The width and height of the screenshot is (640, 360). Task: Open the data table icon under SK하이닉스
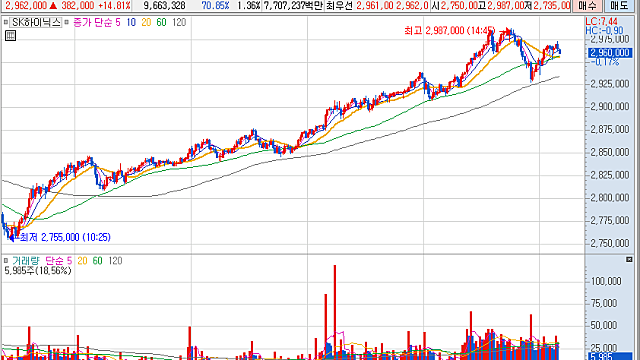10,36
